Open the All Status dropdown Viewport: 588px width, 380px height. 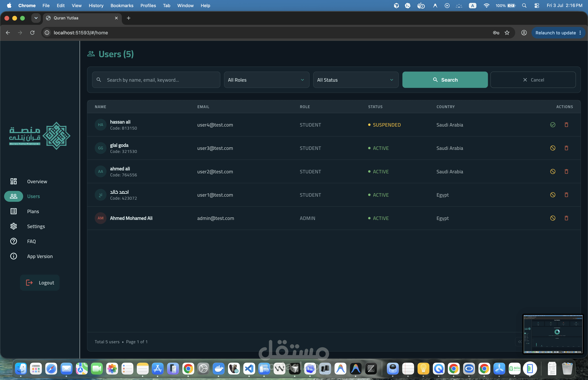(x=356, y=80)
